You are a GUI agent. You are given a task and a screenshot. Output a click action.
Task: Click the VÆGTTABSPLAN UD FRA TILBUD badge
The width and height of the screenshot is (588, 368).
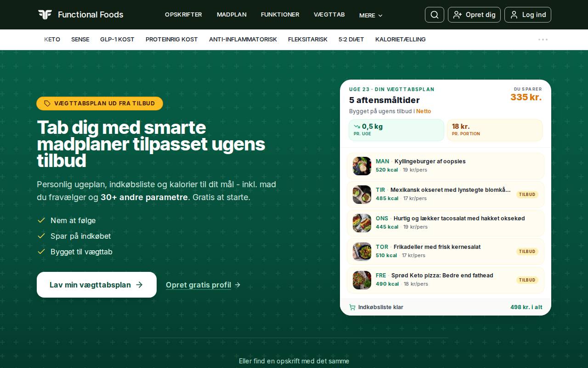(x=100, y=103)
